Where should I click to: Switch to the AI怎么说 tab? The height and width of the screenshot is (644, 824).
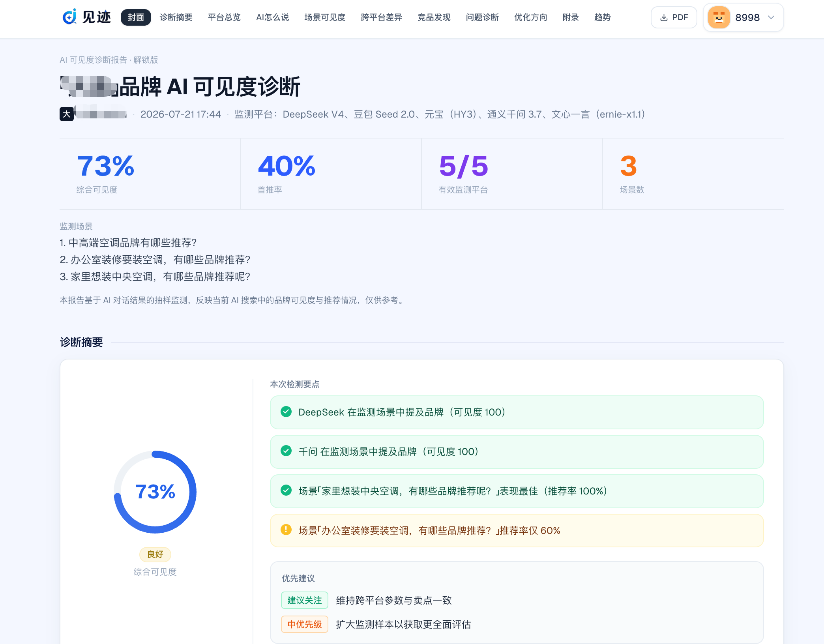[272, 17]
